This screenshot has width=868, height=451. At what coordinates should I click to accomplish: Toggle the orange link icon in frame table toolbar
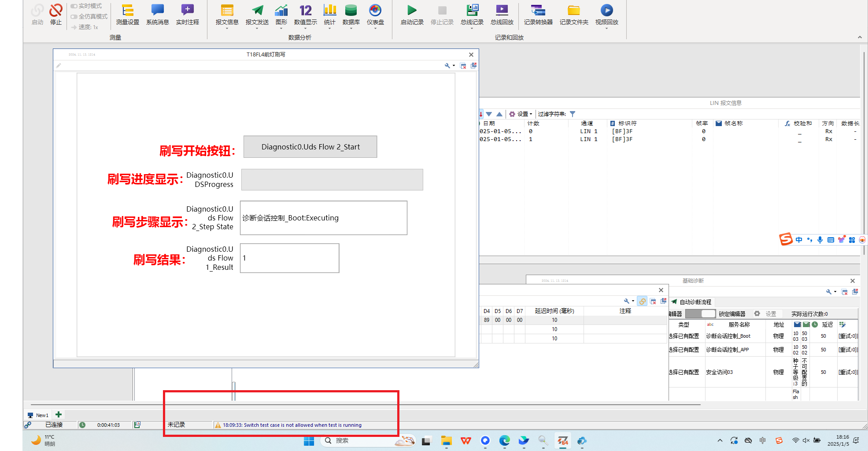(643, 302)
